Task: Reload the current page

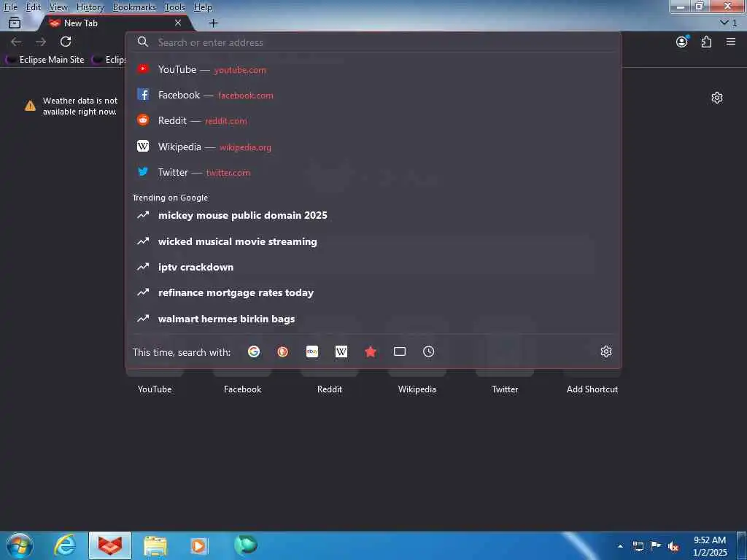Action: (x=66, y=42)
